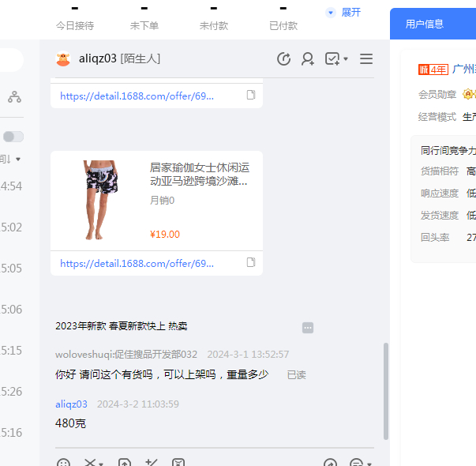476x466 pixels.
Task: Click the organization hierarchy icon in sidebar
Action: tap(14, 97)
